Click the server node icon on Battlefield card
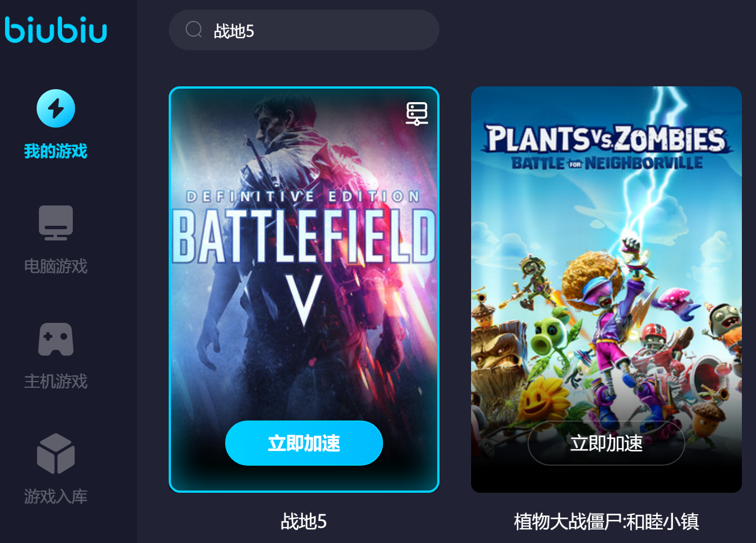This screenshot has height=543, width=756. click(x=417, y=113)
